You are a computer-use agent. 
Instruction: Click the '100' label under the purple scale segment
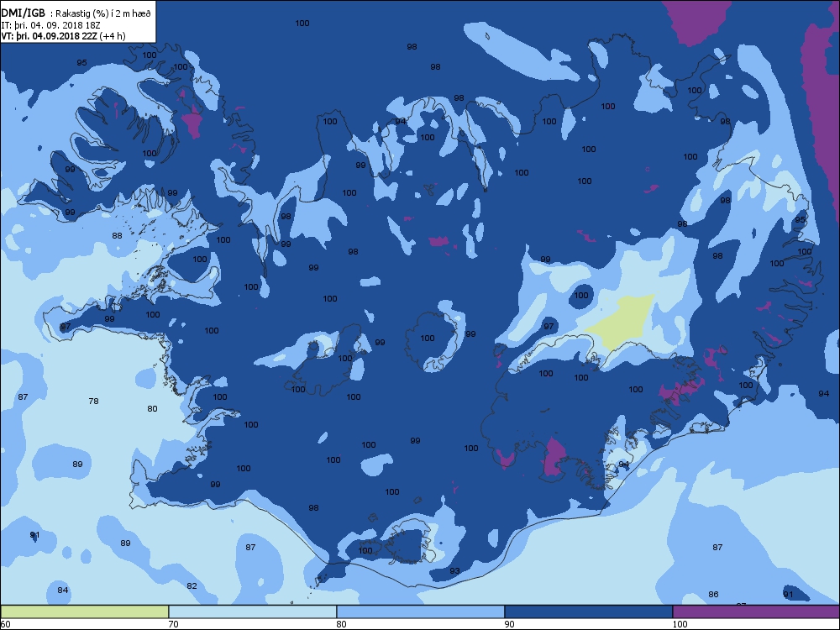(680, 624)
